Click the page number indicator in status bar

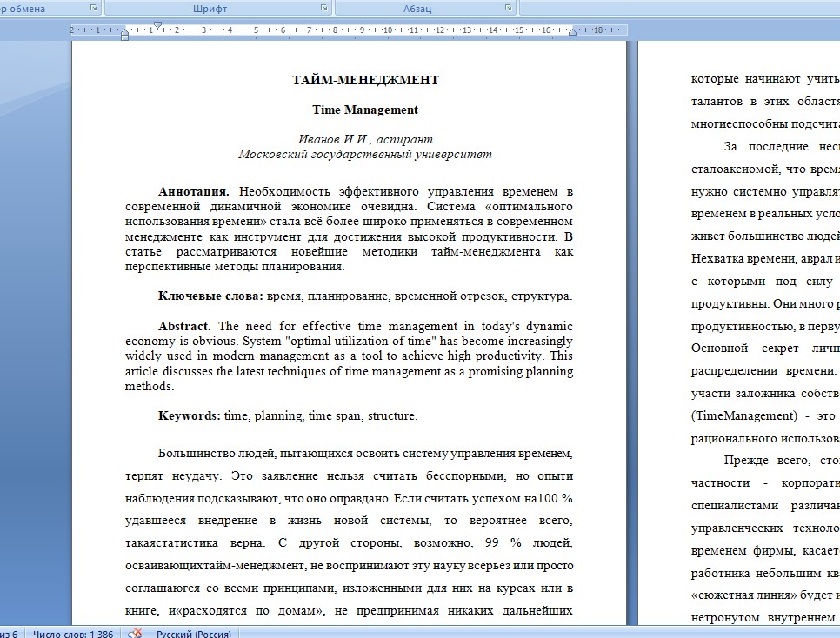pyautogui.click(x=9, y=634)
